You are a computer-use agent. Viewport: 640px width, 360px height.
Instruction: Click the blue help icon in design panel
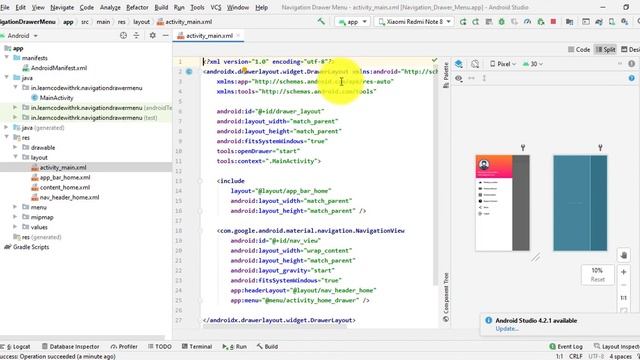(631, 78)
